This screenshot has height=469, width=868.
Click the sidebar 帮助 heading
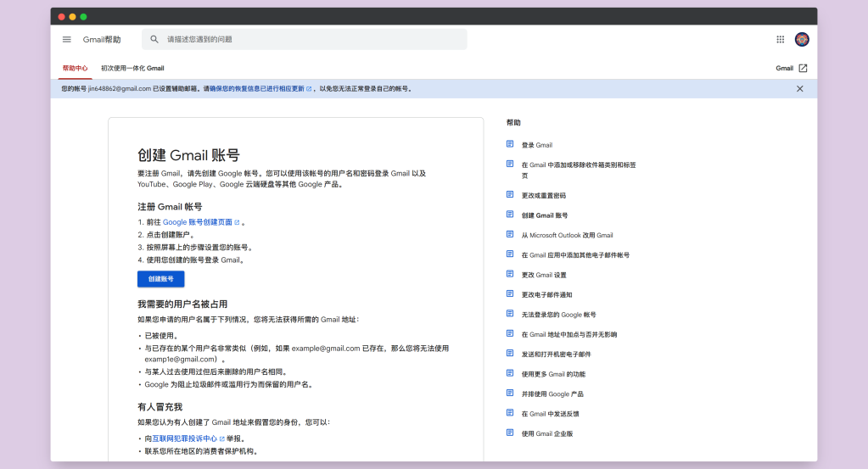(x=513, y=123)
